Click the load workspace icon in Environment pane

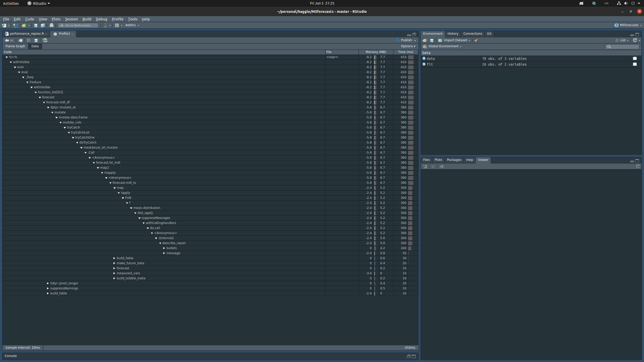pos(425,40)
